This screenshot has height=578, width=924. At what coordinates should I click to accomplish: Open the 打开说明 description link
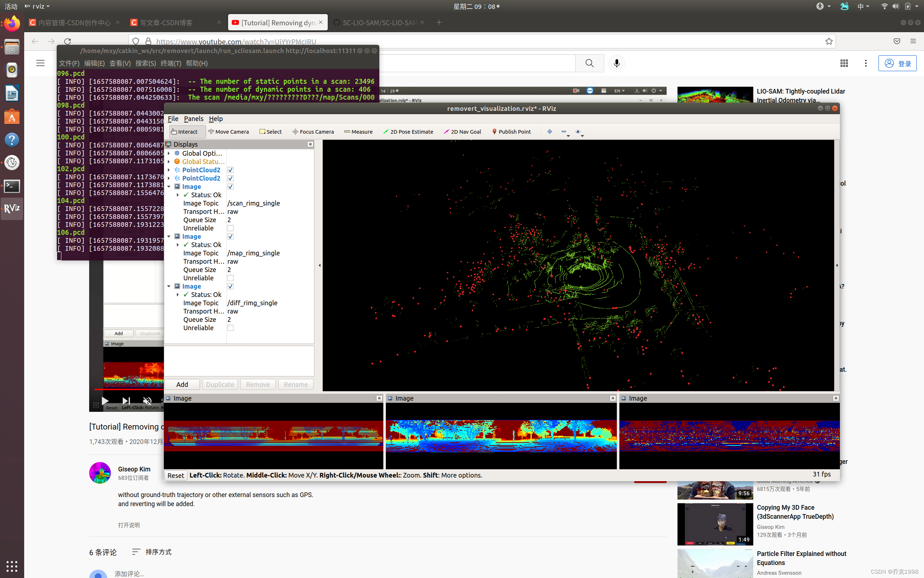point(128,525)
